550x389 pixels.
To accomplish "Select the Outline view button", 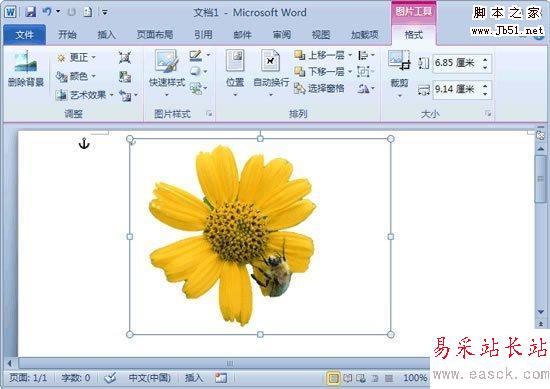I will (375, 378).
